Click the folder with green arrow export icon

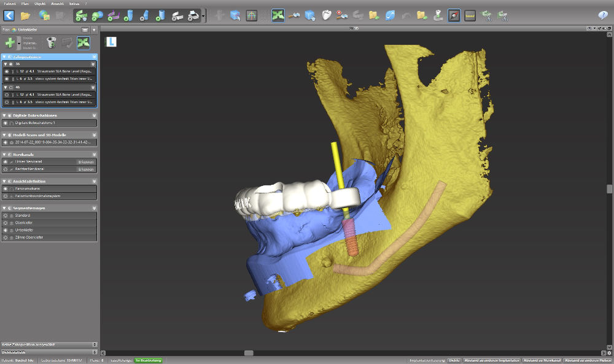tap(422, 16)
